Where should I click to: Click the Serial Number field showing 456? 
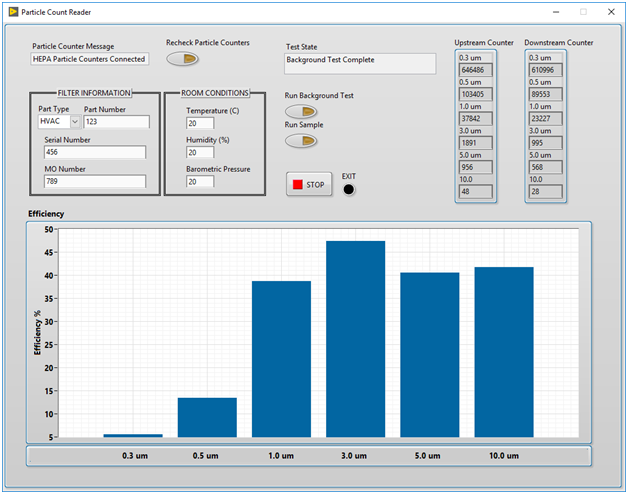point(95,152)
